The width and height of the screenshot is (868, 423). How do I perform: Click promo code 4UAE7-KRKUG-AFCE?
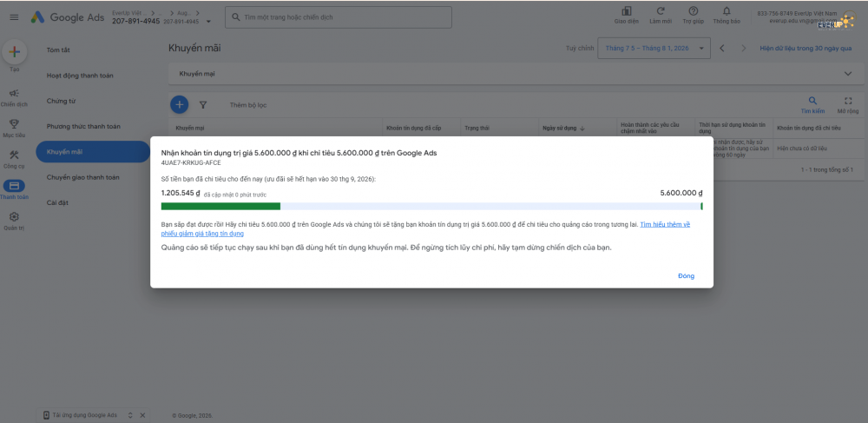click(190, 162)
